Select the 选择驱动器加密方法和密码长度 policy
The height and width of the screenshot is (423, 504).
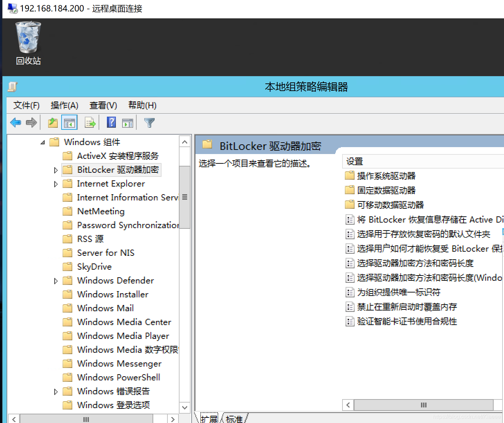coord(415,263)
